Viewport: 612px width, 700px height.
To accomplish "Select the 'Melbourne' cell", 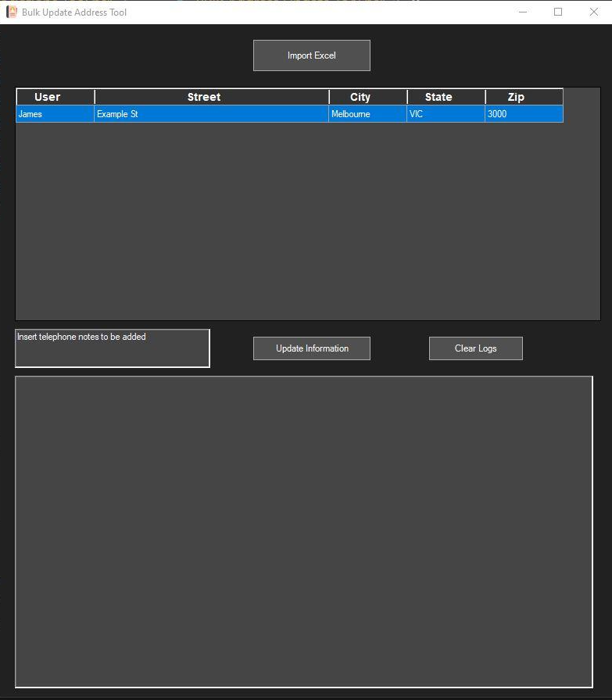I will (367, 114).
